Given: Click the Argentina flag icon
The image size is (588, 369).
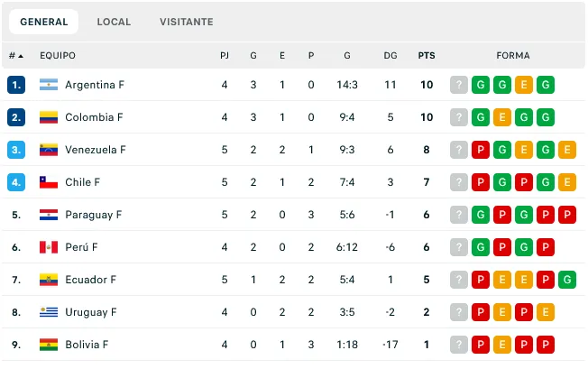Looking at the screenshot, I should click(x=49, y=85).
